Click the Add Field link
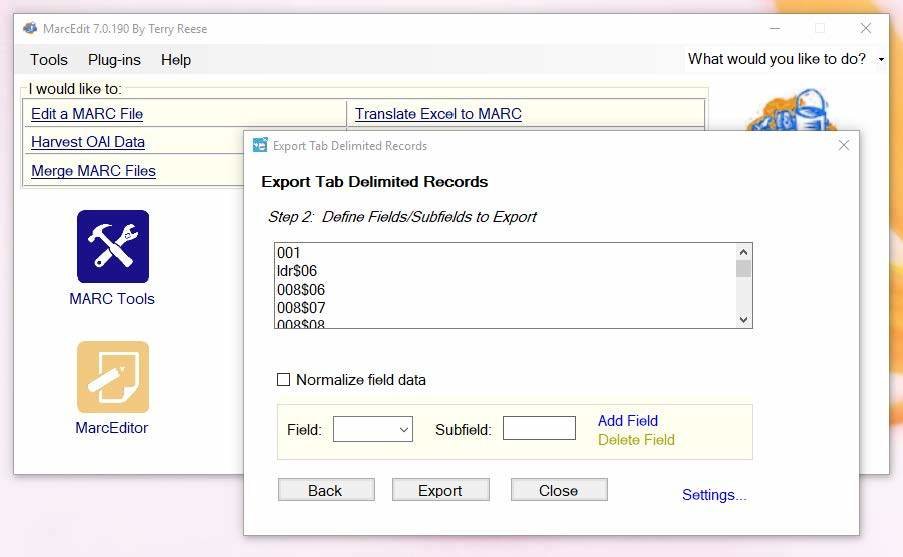Viewport: 903px width, 557px height. point(628,420)
